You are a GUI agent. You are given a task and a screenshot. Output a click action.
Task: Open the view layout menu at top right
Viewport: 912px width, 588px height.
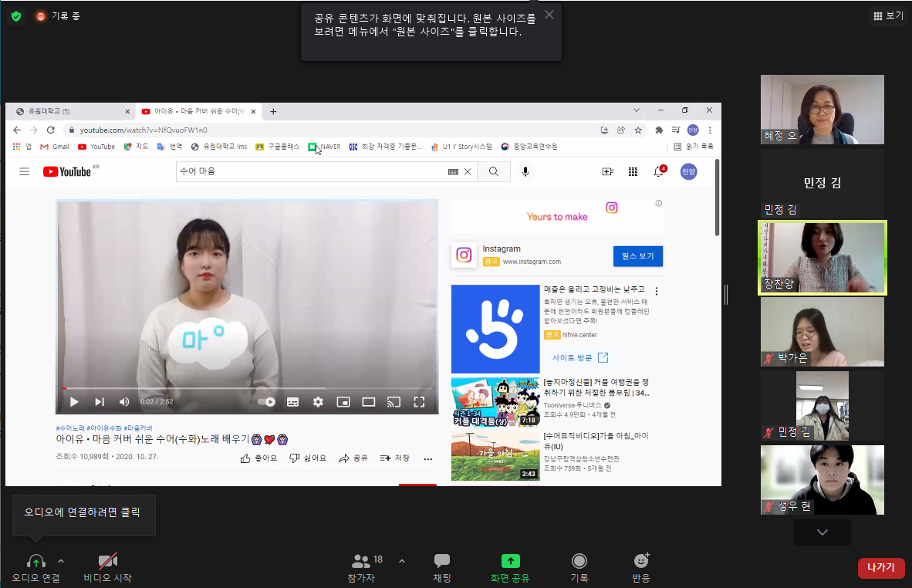click(x=887, y=15)
